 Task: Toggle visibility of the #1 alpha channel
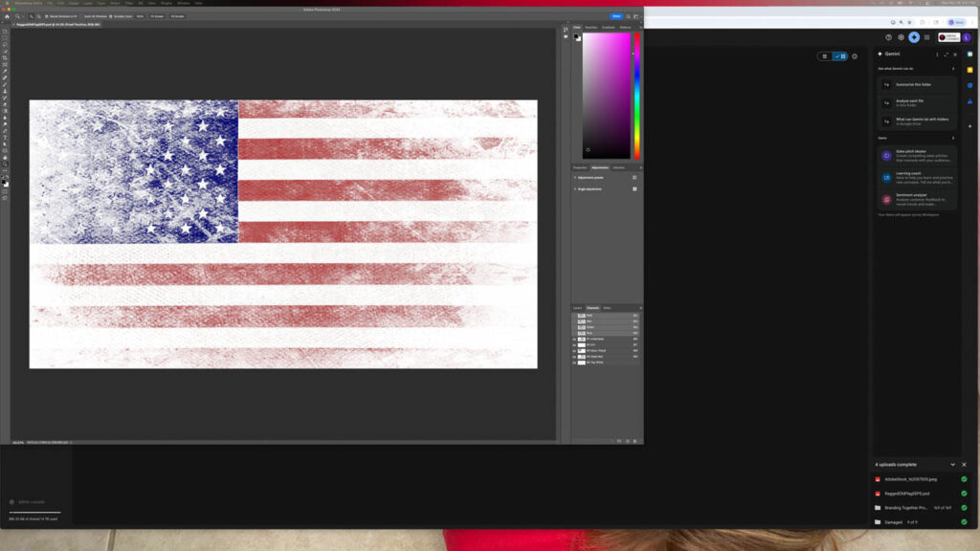[574, 340]
